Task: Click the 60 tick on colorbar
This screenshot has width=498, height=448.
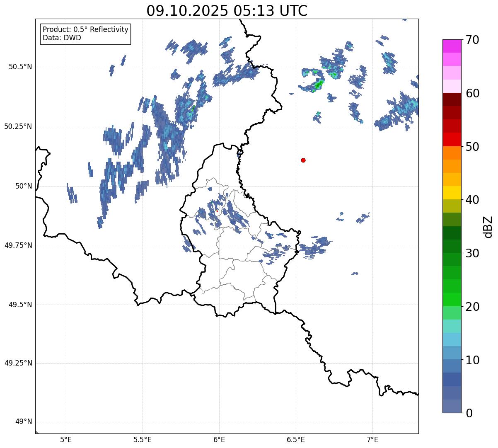Action: [x=472, y=93]
